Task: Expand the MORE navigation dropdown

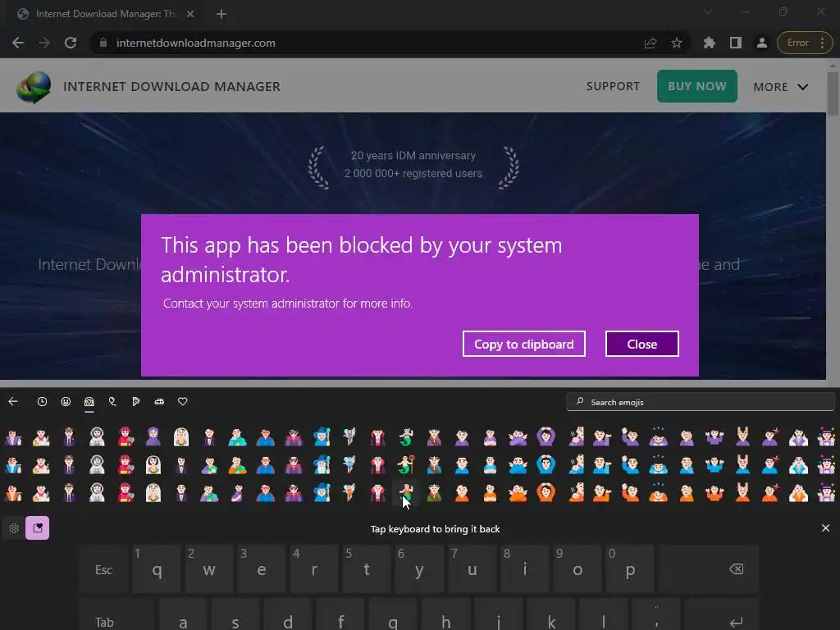Action: (x=781, y=87)
